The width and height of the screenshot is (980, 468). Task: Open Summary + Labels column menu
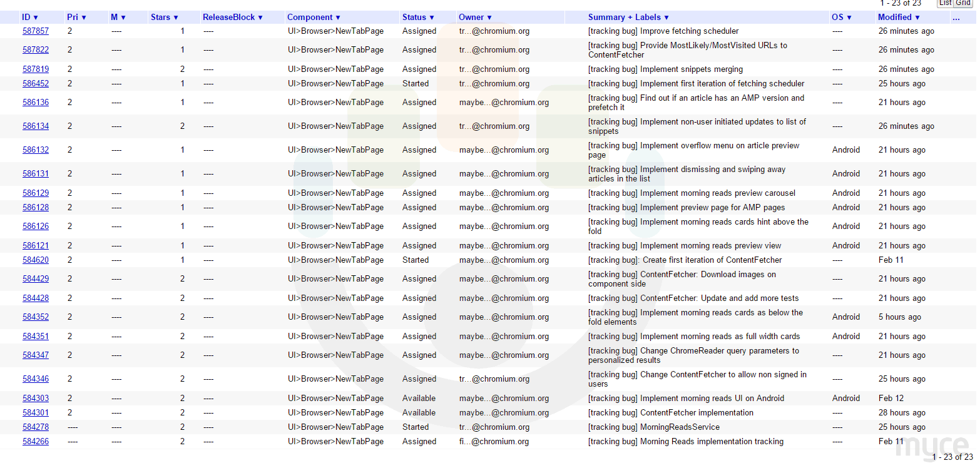pyautogui.click(x=629, y=18)
